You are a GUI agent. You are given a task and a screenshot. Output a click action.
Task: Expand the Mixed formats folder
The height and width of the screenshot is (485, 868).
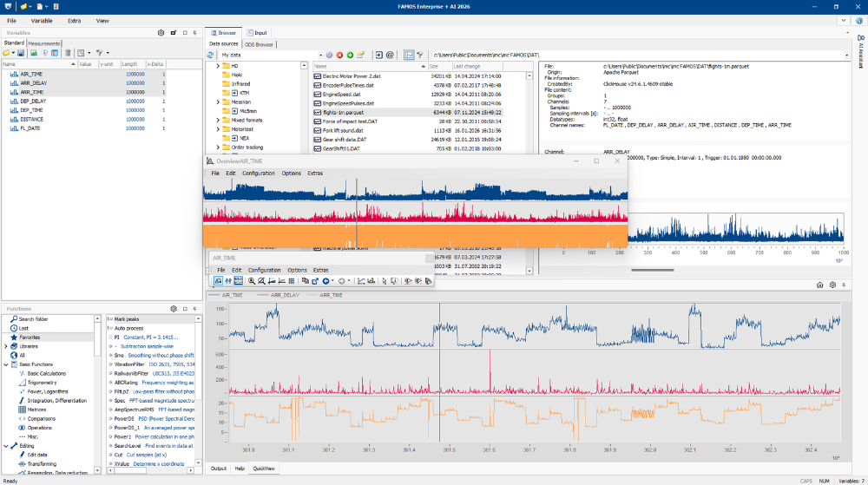pyautogui.click(x=218, y=119)
